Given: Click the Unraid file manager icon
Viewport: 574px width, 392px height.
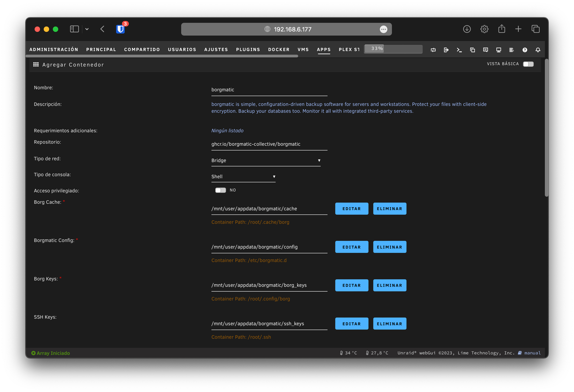Looking at the screenshot, I should 472,50.
